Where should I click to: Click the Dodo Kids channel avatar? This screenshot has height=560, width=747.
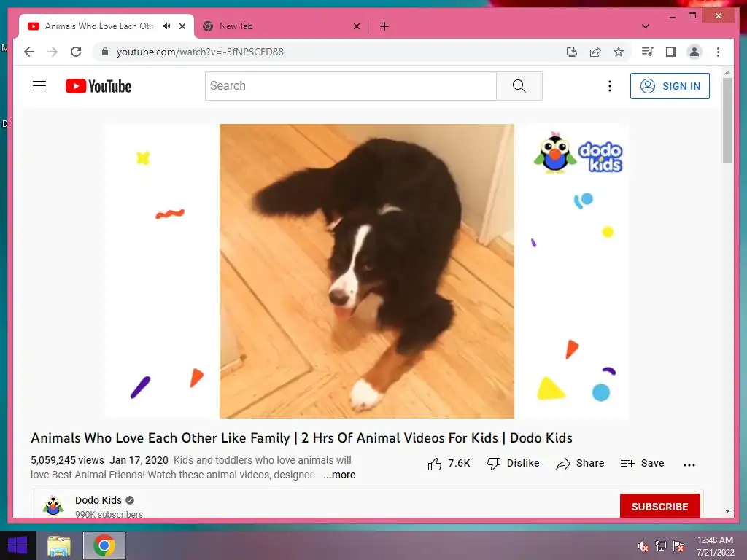pos(53,506)
